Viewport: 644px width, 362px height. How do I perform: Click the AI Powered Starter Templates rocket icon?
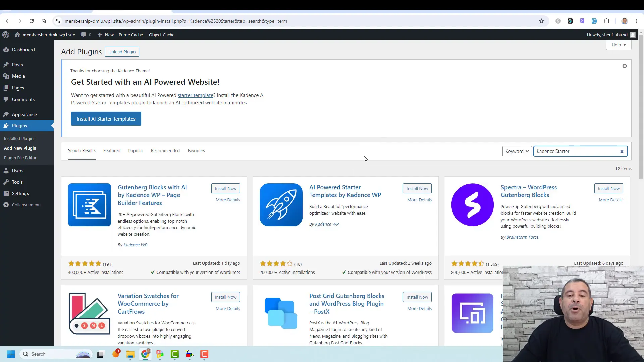click(x=281, y=205)
